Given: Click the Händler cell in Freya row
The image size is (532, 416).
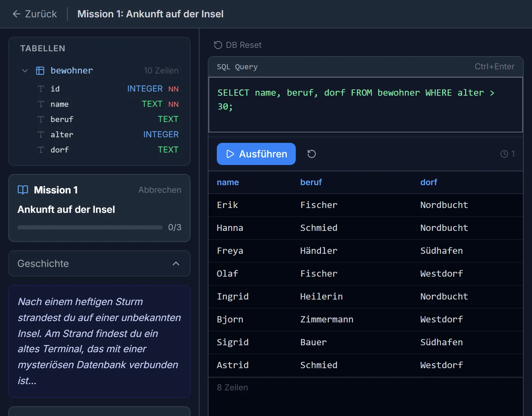Looking at the screenshot, I should [x=319, y=251].
